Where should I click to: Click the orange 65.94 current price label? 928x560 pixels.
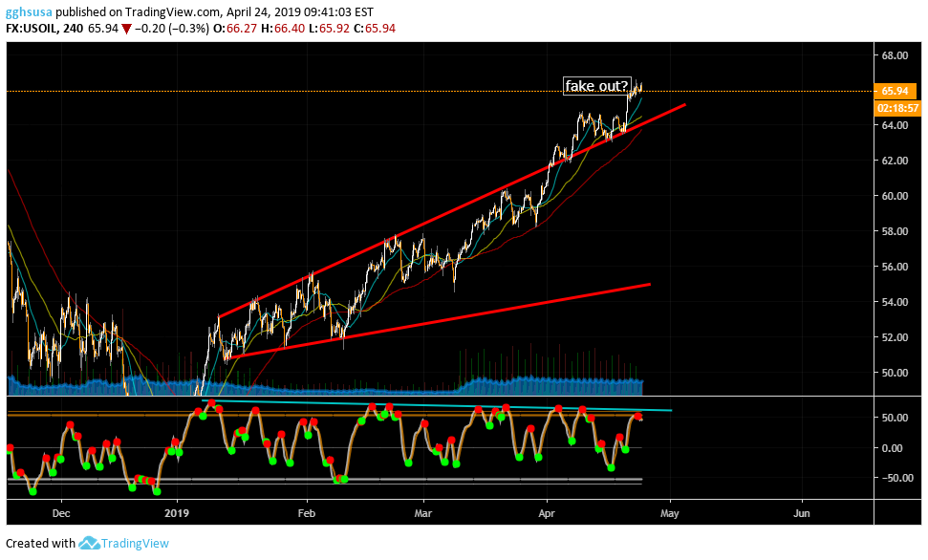click(x=895, y=91)
